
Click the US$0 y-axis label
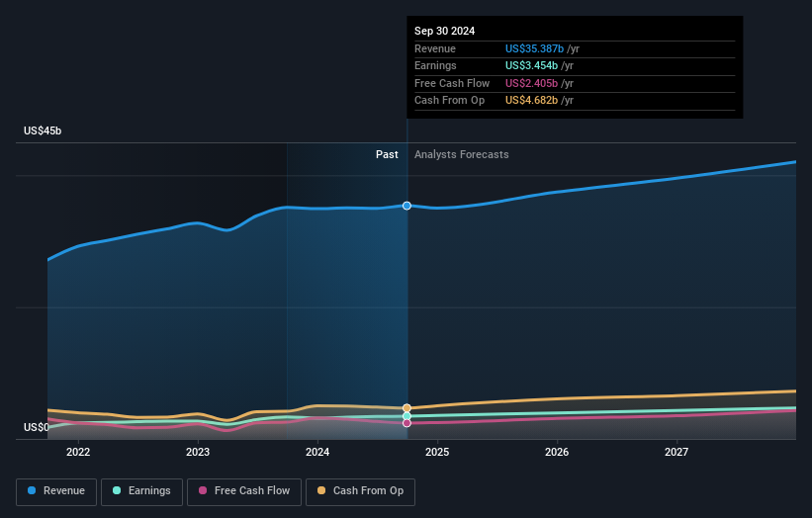pos(37,427)
